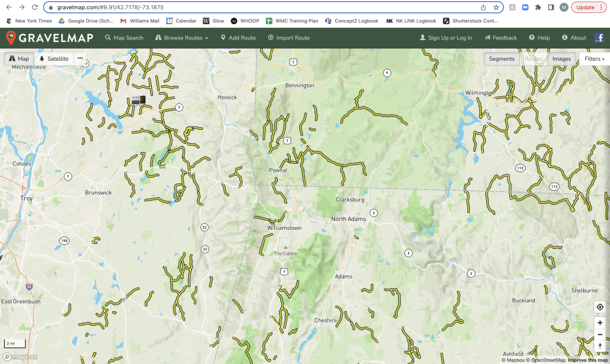This screenshot has width=610, height=364.
Task: Select Help in the navigation bar
Action: click(539, 37)
